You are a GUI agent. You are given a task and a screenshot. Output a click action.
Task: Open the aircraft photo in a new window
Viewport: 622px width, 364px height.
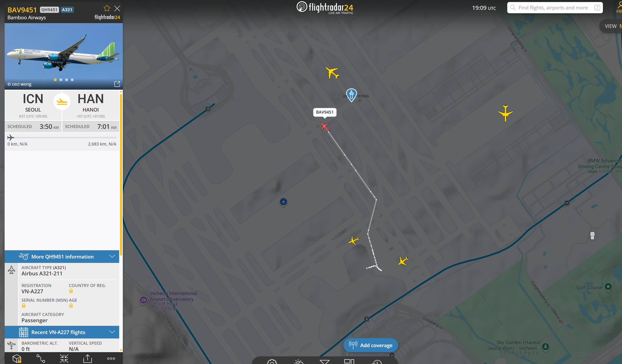pyautogui.click(x=117, y=84)
